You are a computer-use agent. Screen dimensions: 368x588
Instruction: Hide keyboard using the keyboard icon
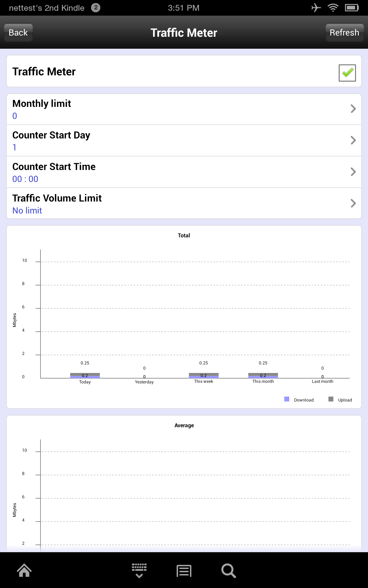(x=139, y=571)
